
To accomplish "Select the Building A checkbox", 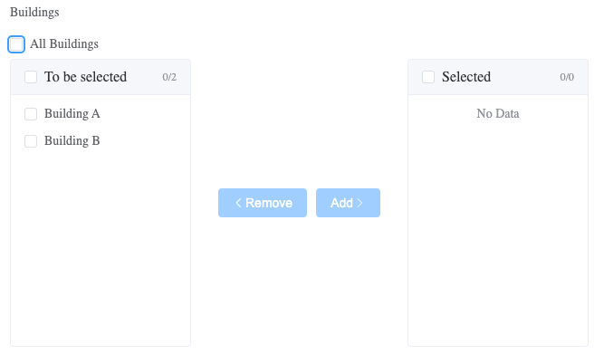I will point(31,114).
